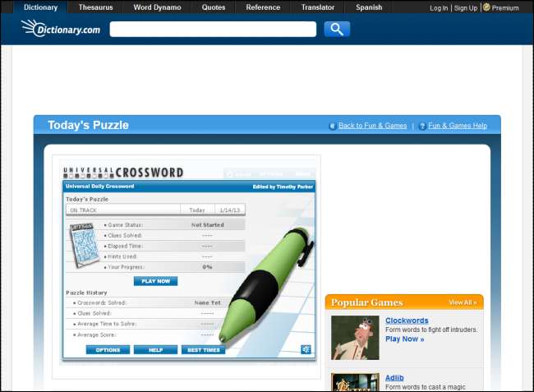Open the Premium link
The image size is (534, 392).
tap(505, 8)
